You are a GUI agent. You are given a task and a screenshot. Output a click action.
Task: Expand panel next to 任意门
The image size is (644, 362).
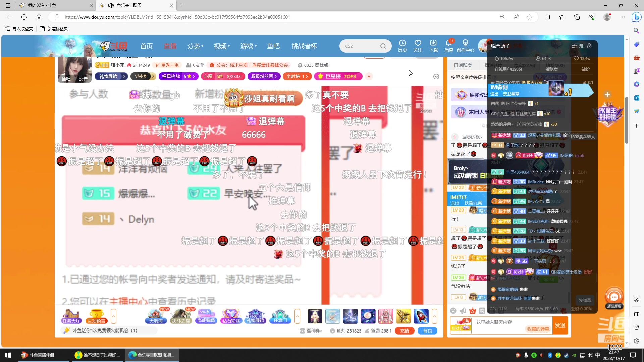point(297,316)
